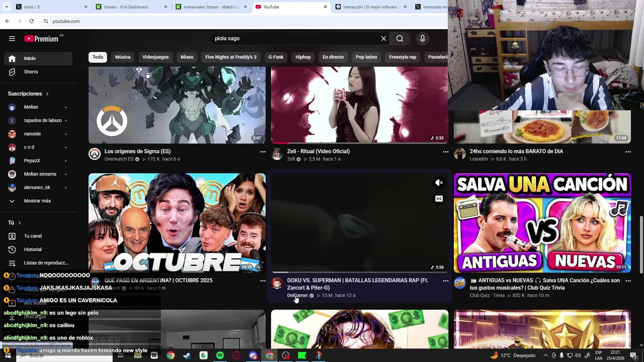The image size is (644, 362).
Task: Open the OCTUBRE Argentina video thumbnail
Action: click(x=177, y=223)
